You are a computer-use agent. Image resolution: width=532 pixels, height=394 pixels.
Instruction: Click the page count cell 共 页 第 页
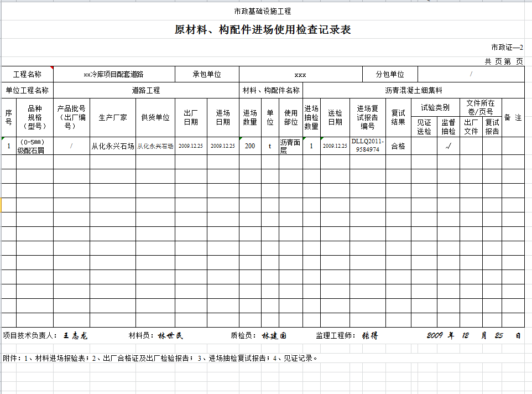[x=504, y=61]
